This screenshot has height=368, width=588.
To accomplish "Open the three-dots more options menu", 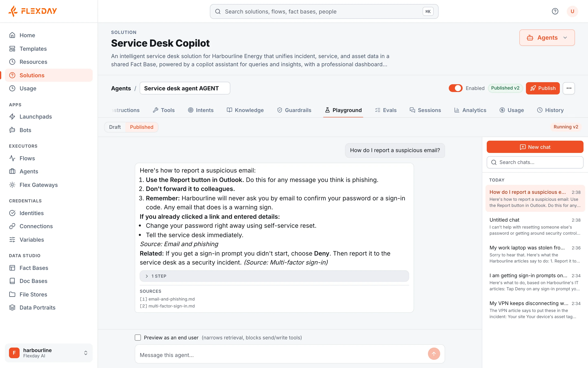I will 569,88.
